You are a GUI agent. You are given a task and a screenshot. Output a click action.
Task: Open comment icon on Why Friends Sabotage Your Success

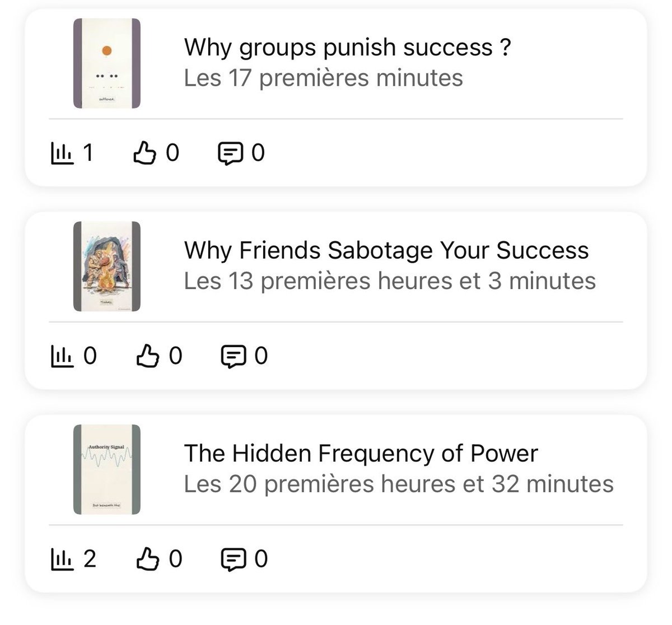point(234,357)
